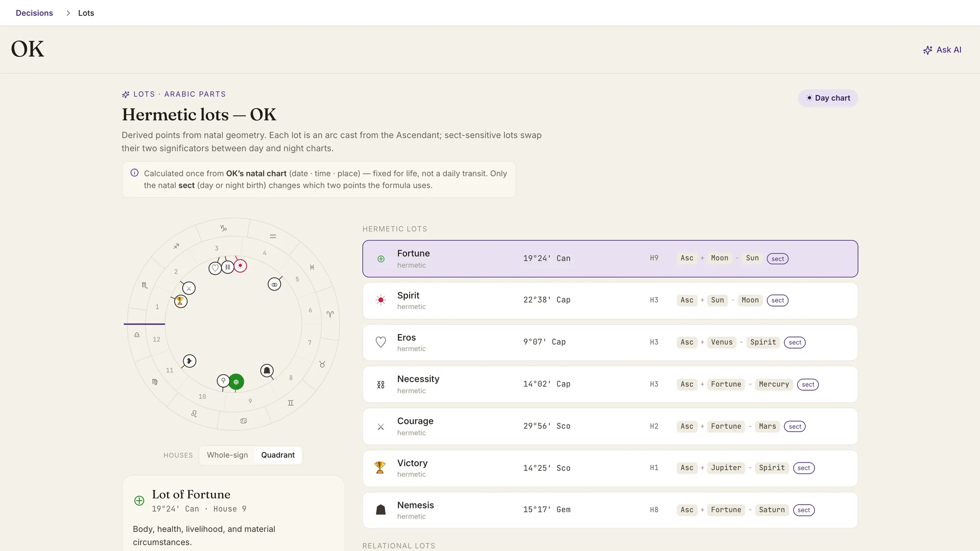Select the Spirit lot row

pyautogui.click(x=610, y=300)
